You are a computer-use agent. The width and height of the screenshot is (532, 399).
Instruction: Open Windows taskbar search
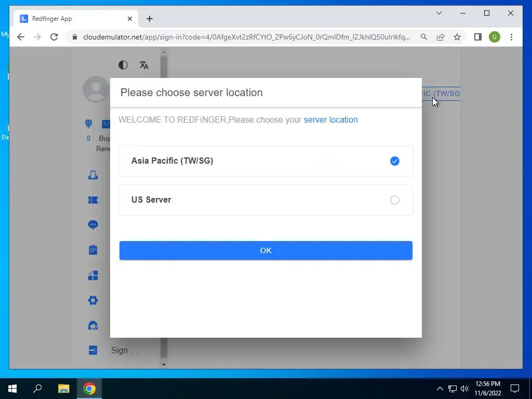pos(37,389)
